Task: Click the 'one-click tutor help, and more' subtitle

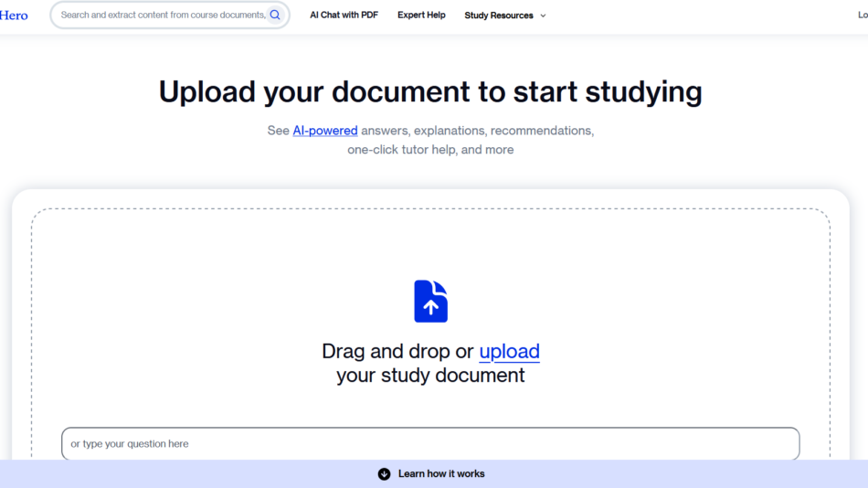Action: pyautogui.click(x=430, y=150)
